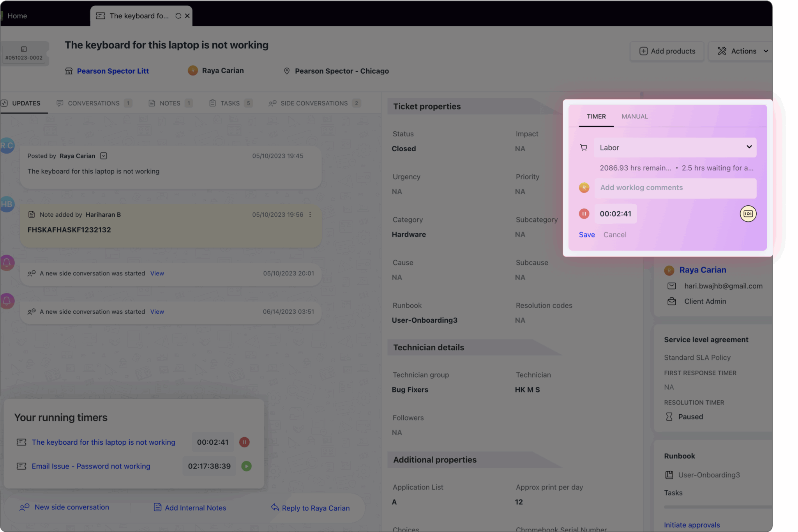This screenshot has width=798, height=532.
Task: Save the worklog timer entry
Action: (x=586, y=235)
